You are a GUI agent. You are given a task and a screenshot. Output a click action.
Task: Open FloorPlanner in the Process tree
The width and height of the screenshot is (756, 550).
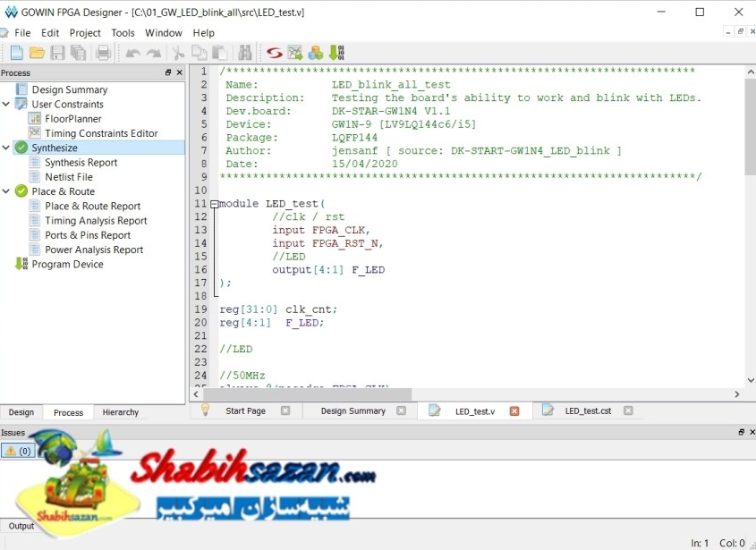pyautogui.click(x=73, y=119)
